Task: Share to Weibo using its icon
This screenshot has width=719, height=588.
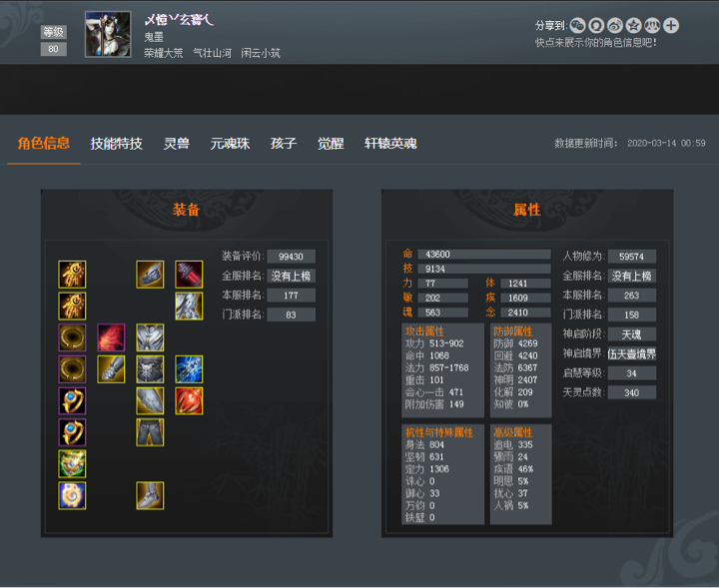Action: [x=615, y=25]
